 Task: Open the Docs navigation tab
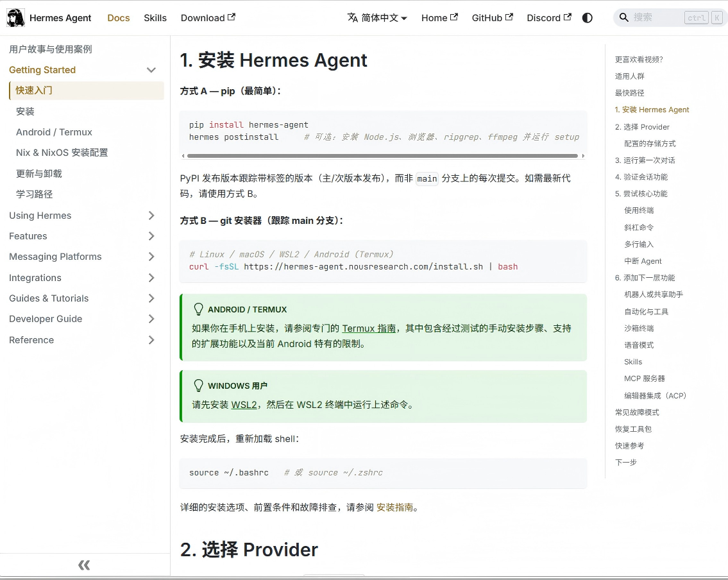[x=119, y=18]
